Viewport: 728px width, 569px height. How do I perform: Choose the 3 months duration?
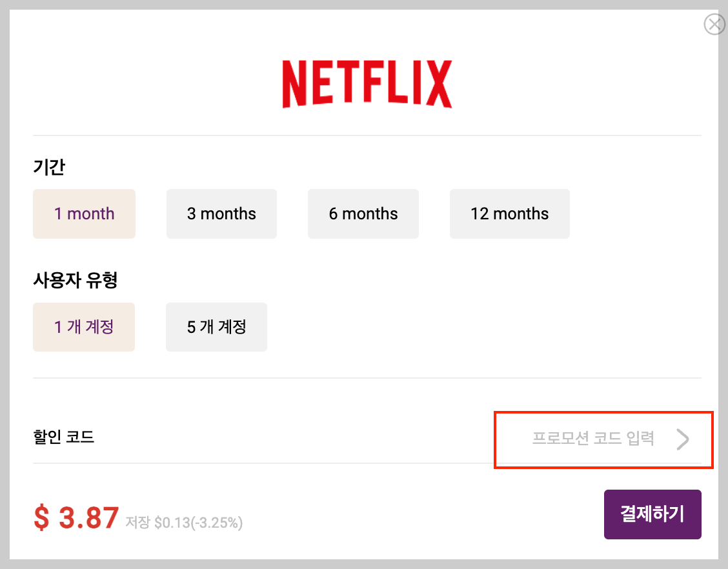[221, 214]
